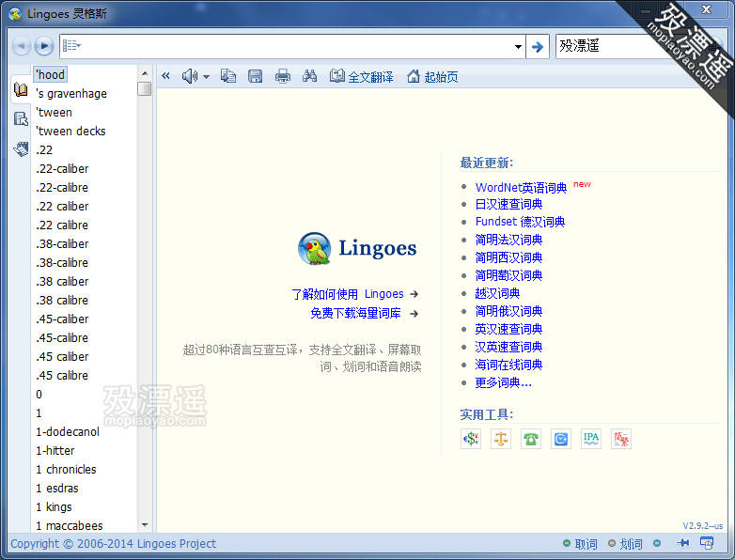This screenshot has width=735, height=560.
Task: Open the text translation sidebar tab
Action: (x=21, y=119)
